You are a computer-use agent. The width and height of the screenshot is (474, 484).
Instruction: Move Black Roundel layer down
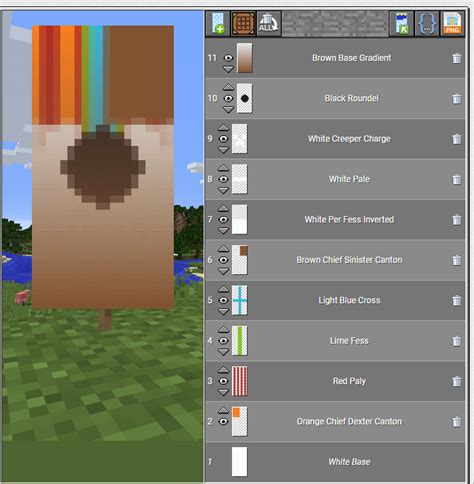[x=228, y=109]
